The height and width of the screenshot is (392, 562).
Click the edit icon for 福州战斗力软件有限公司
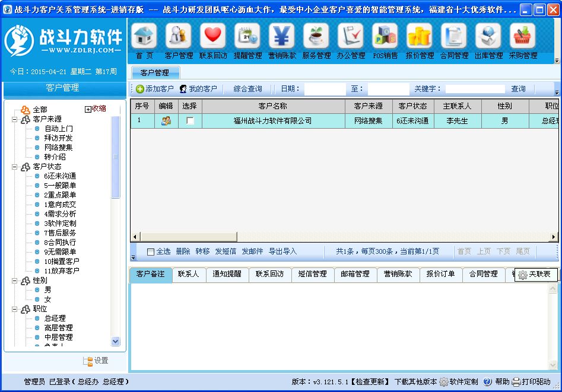(x=166, y=121)
